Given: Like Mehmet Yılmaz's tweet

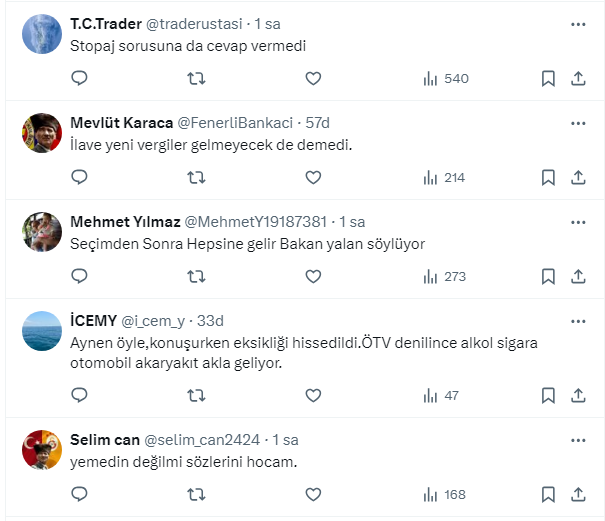Looking at the screenshot, I should [313, 276].
